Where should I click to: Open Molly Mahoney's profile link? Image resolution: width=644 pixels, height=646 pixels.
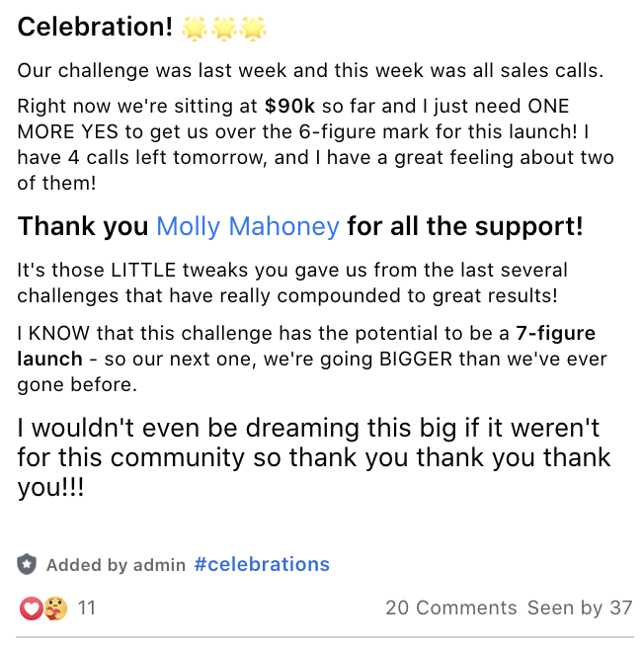pyautogui.click(x=248, y=226)
